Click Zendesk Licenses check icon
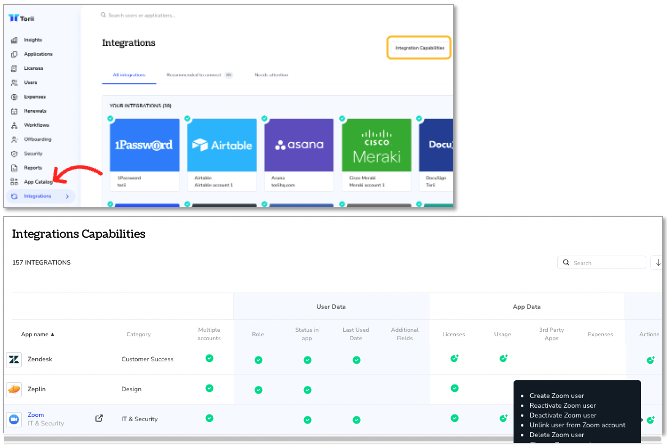 (454, 358)
